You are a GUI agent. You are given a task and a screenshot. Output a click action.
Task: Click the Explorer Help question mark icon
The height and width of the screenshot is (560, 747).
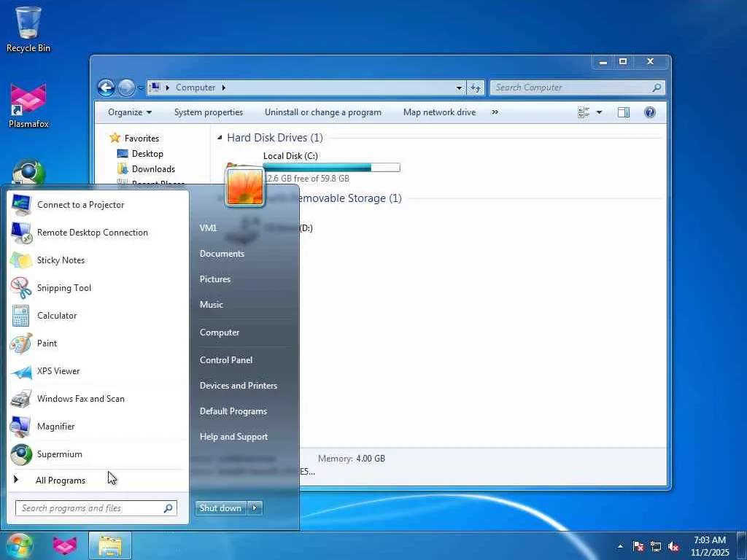(x=650, y=112)
